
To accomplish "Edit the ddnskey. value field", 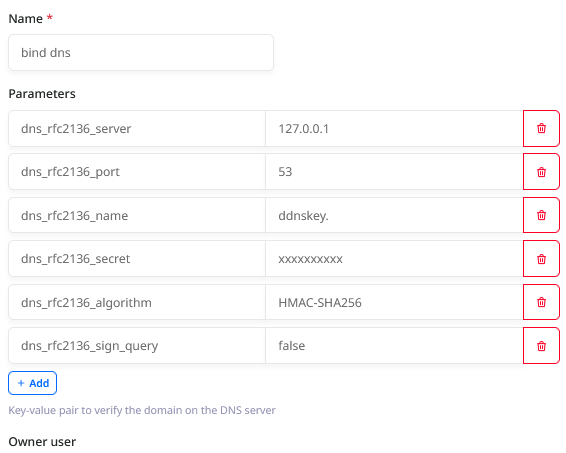I will 394,215.
